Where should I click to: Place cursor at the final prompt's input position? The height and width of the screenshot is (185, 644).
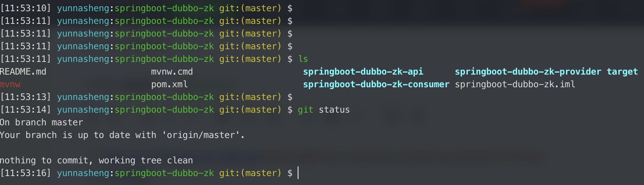click(298, 173)
